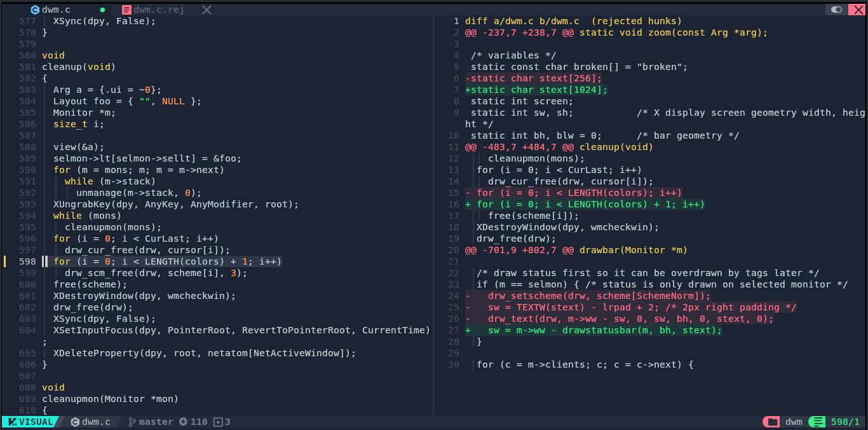The height and width of the screenshot is (430, 868).
Task: Click the 'diff a/dwm.c b/dwm.c' header line
Action: coord(573,21)
